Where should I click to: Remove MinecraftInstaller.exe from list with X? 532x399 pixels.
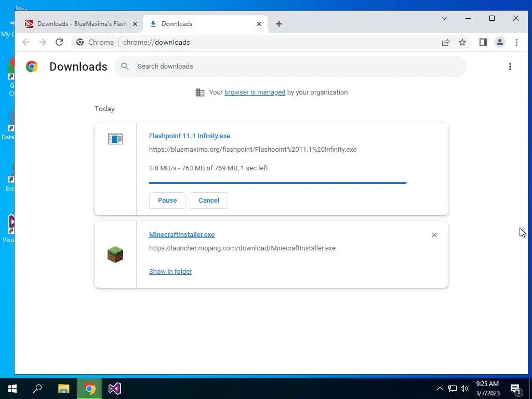coord(434,235)
